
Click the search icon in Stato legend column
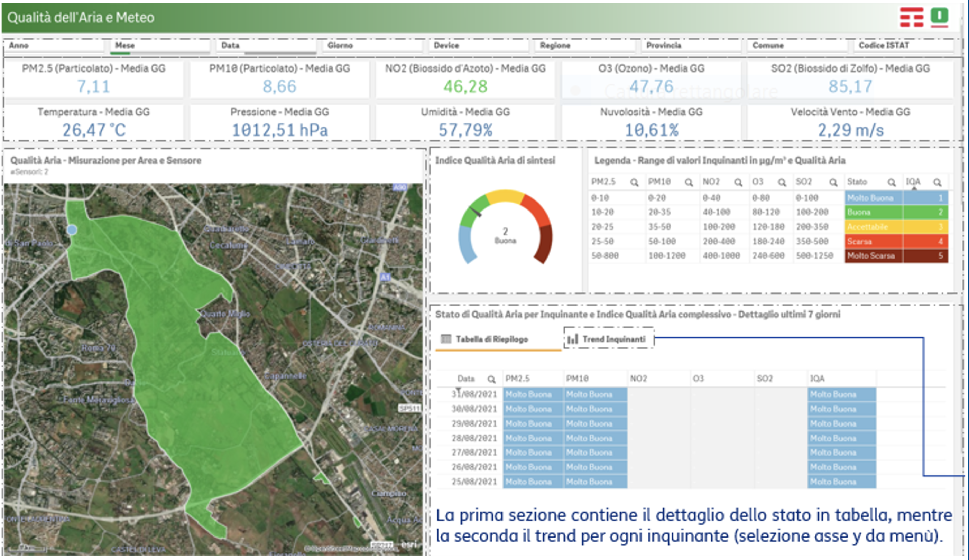point(891,183)
